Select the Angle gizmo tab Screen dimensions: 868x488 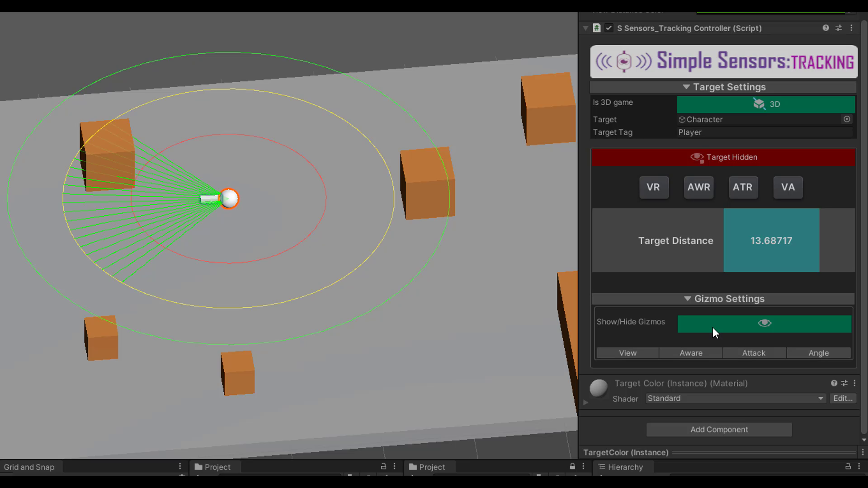click(x=819, y=353)
